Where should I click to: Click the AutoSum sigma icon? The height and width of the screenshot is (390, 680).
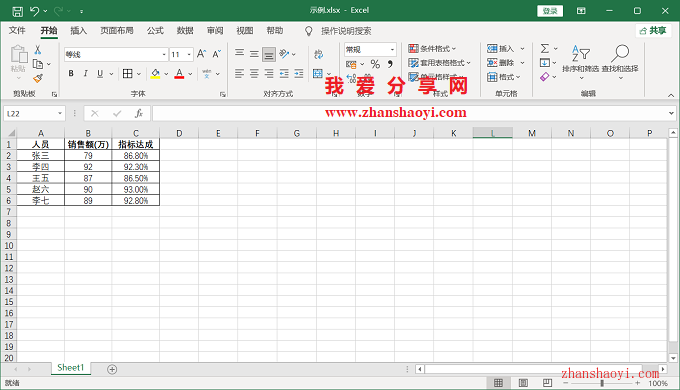(x=545, y=49)
